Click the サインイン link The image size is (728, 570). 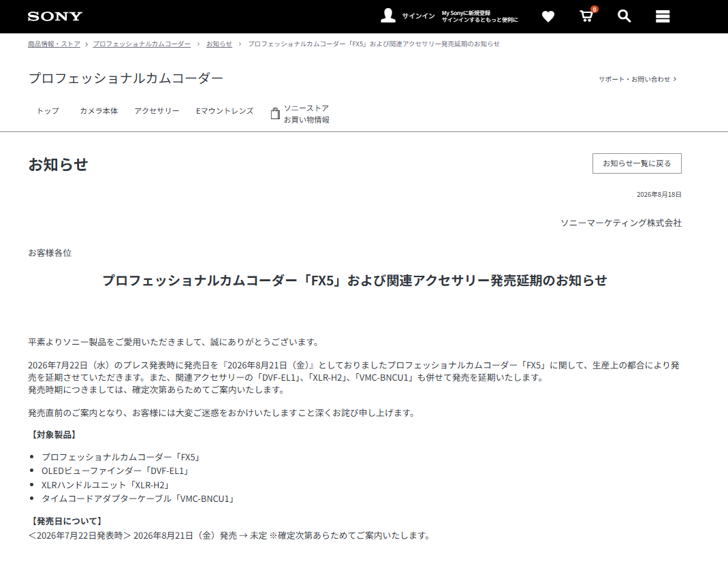(418, 16)
